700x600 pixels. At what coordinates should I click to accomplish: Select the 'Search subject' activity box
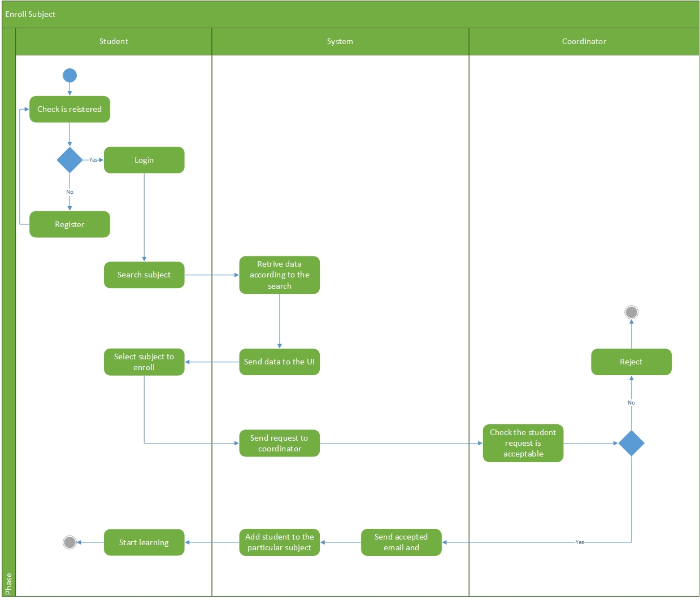click(x=144, y=275)
